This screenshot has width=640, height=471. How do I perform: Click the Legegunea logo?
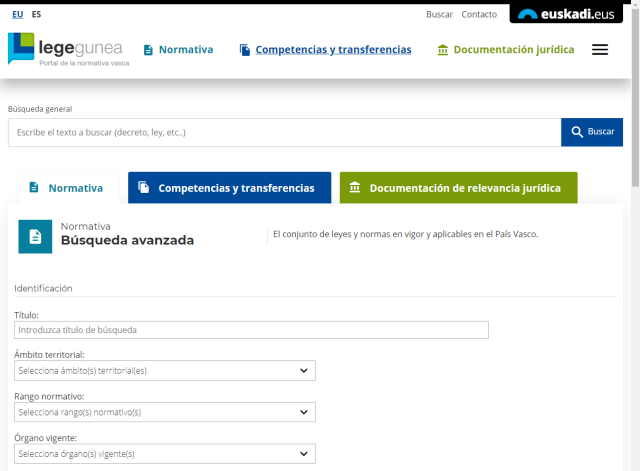pos(68,49)
